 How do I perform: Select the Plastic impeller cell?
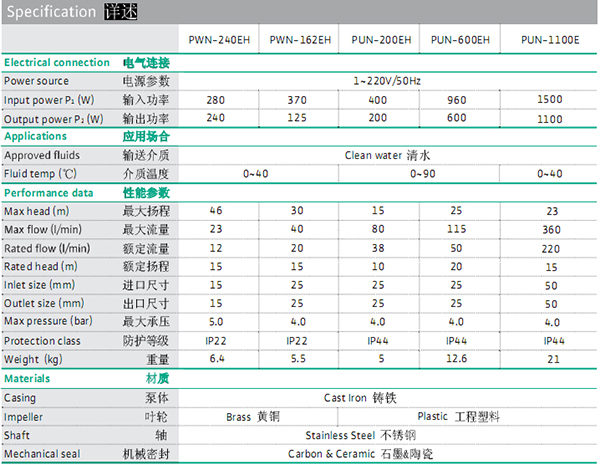pos(464,416)
